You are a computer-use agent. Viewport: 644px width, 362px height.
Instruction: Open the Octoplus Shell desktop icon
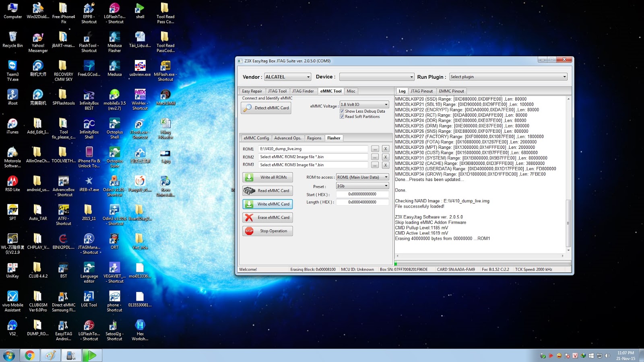point(115,128)
